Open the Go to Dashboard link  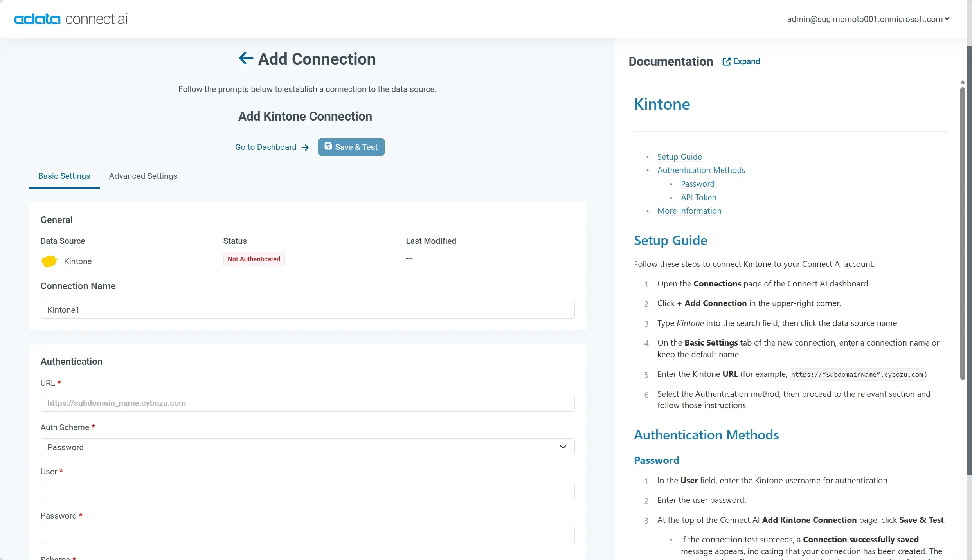tap(266, 147)
